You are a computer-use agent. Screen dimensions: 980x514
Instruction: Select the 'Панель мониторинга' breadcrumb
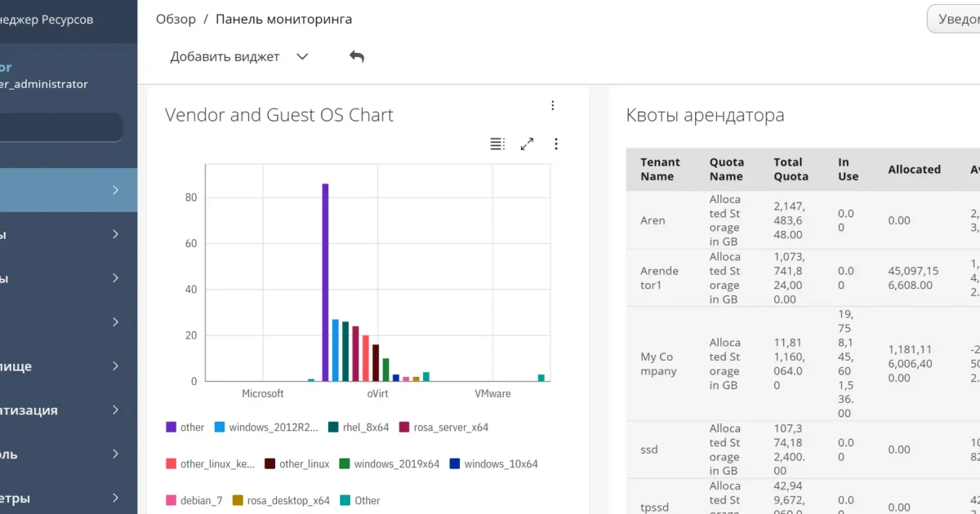tap(284, 19)
